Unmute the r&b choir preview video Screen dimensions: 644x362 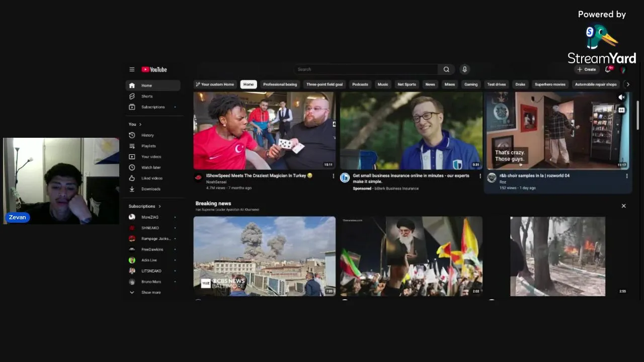[622, 98]
